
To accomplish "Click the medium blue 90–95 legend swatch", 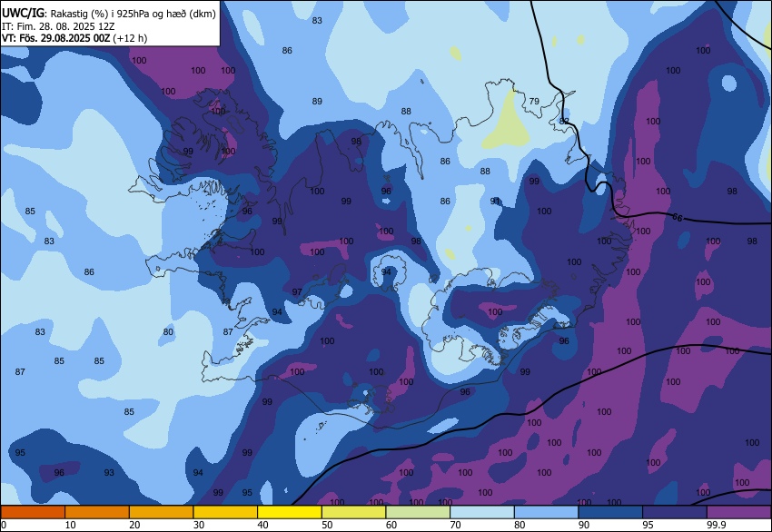I will pyautogui.click(x=610, y=512).
